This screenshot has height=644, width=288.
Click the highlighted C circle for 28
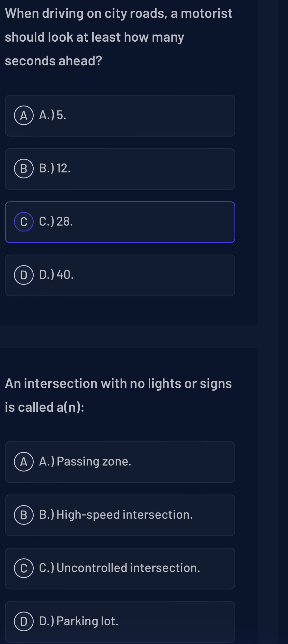[24, 222]
